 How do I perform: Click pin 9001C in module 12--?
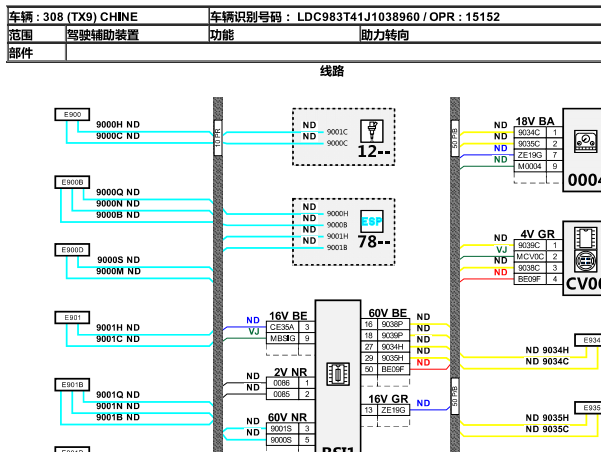pyautogui.click(x=337, y=132)
